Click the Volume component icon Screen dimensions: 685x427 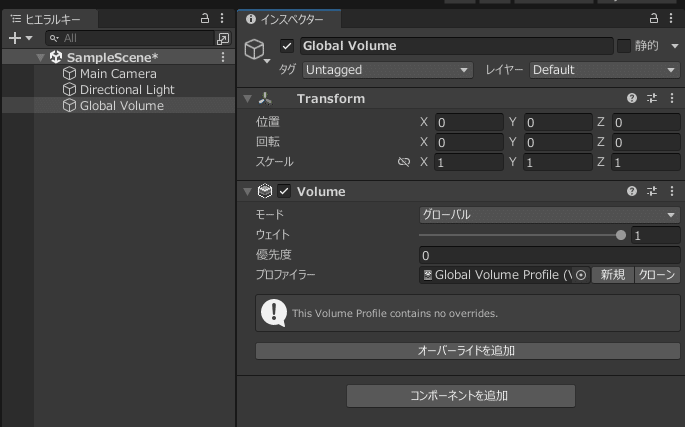265,191
